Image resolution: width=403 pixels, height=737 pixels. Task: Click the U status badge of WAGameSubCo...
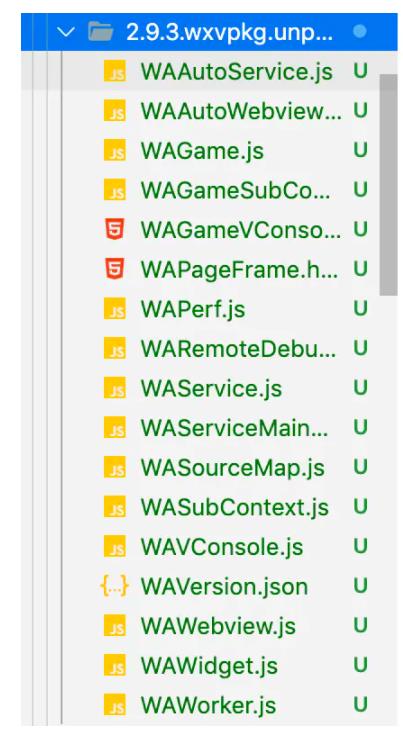click(360, 190)
